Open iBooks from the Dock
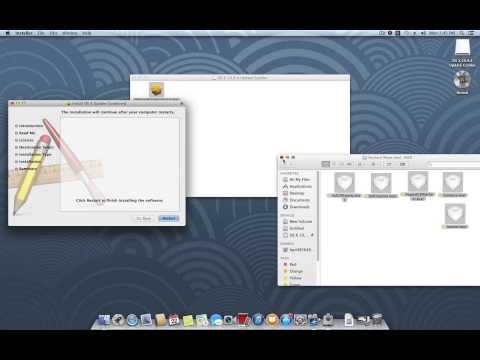Image resolution: width=480 pixels, height=360 pixels. click(x=272, y=320)
